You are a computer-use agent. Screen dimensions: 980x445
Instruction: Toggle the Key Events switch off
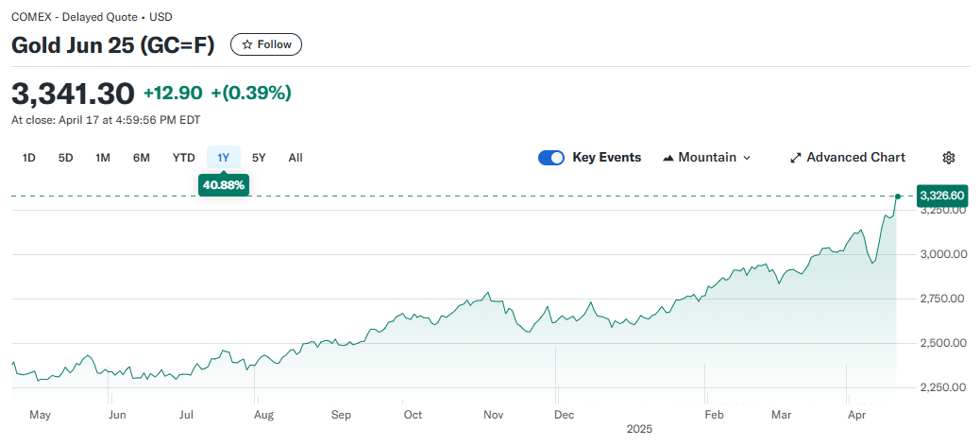551,158
